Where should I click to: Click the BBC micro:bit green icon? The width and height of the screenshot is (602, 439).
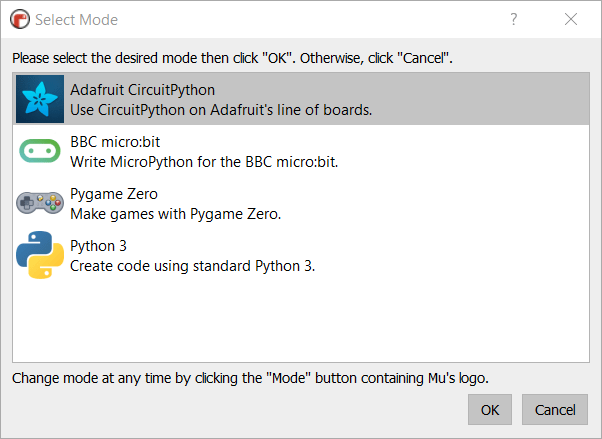[x=40, y=151]
